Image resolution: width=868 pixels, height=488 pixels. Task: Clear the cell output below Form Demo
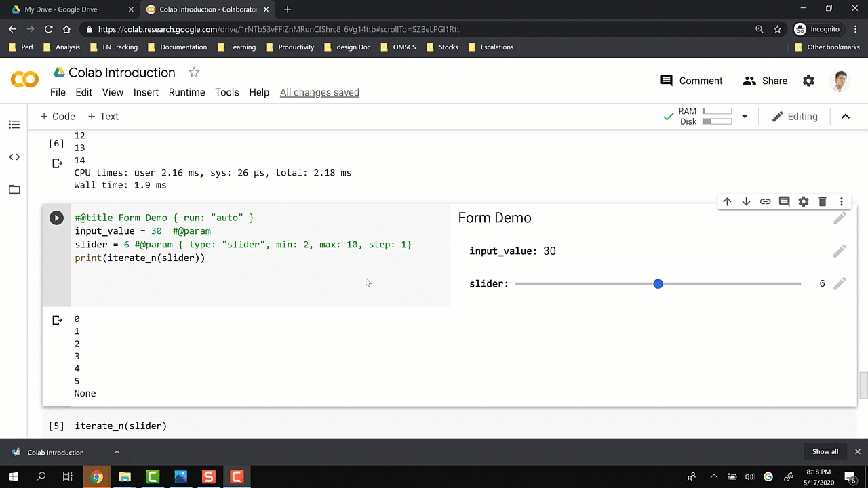(58, 320)
